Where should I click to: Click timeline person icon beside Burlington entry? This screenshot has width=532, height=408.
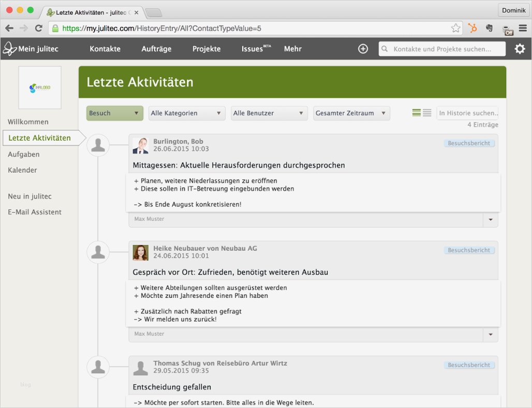tap(98, 145)
